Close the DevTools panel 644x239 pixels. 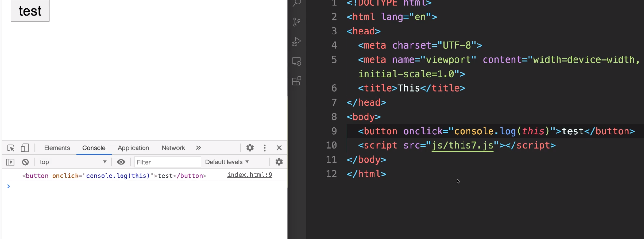tap(279, 148)
